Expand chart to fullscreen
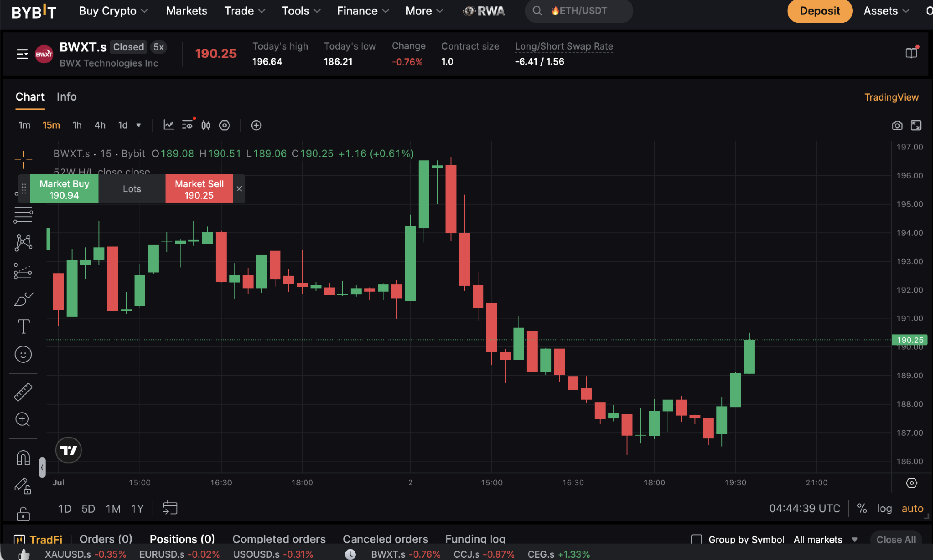 916,125
